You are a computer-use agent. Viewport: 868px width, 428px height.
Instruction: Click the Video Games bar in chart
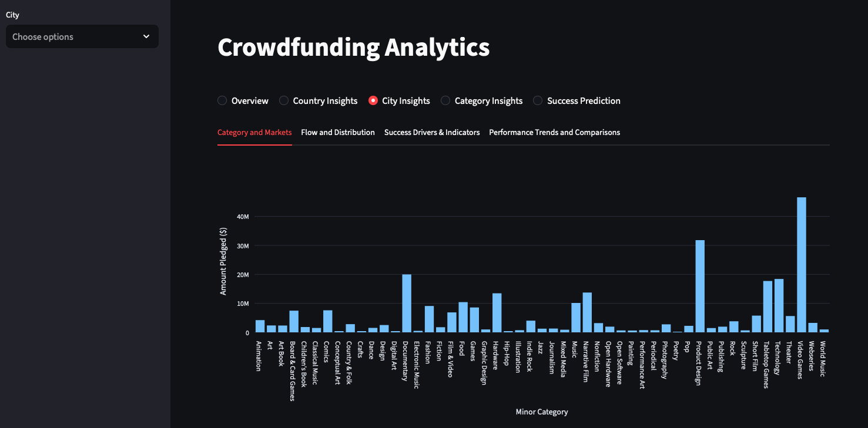[x=802, y=265]
